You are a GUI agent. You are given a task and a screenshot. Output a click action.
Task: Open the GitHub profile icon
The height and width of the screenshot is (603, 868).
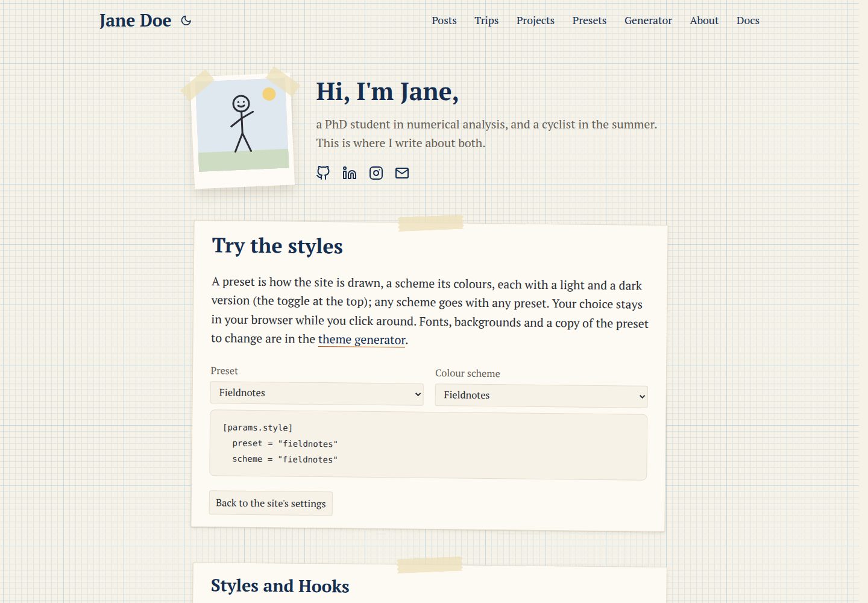(x=323, y=173)
